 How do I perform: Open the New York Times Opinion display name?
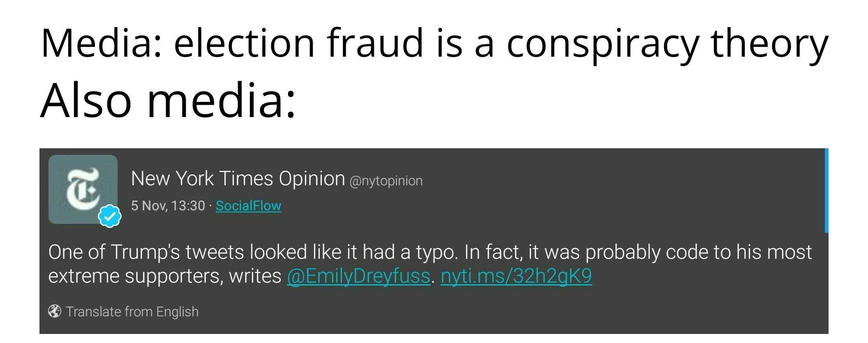point(238,179)
